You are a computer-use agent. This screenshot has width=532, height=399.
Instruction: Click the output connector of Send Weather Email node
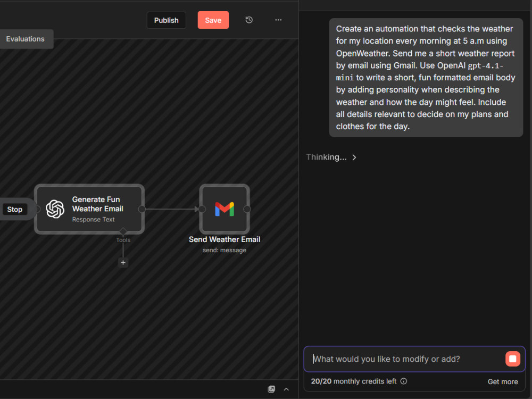(247, 209)
